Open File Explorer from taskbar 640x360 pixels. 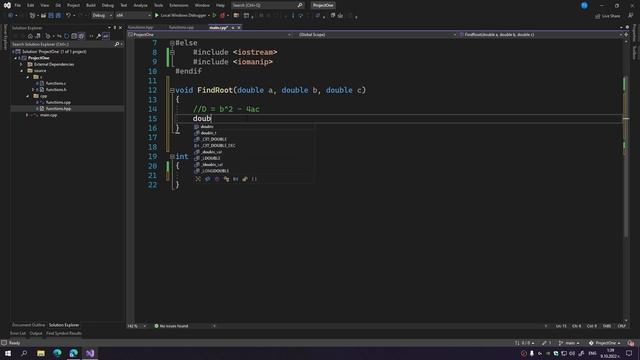[41, 353]
